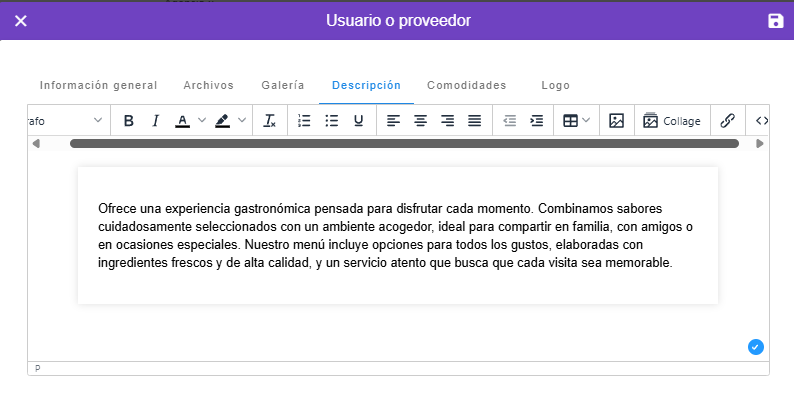Click the toolbar scroll right arrow

coord(760,144)
